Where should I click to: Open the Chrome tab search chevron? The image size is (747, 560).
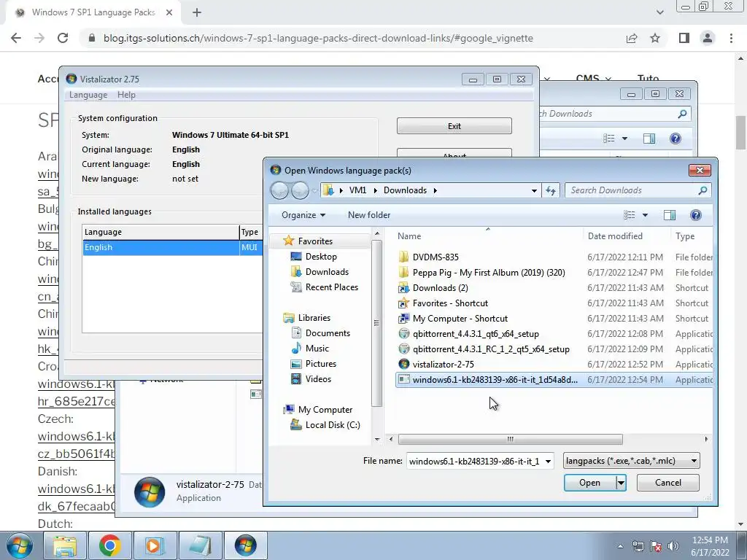click(x=659, y=12)
